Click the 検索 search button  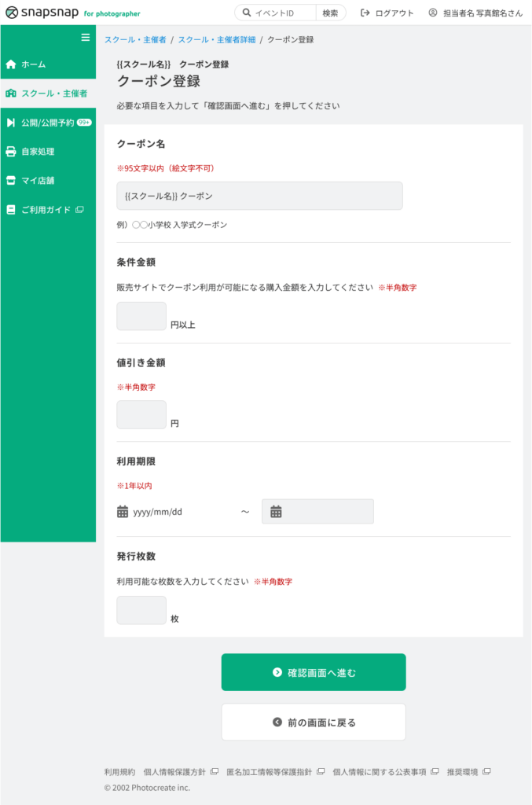[330, 13]
